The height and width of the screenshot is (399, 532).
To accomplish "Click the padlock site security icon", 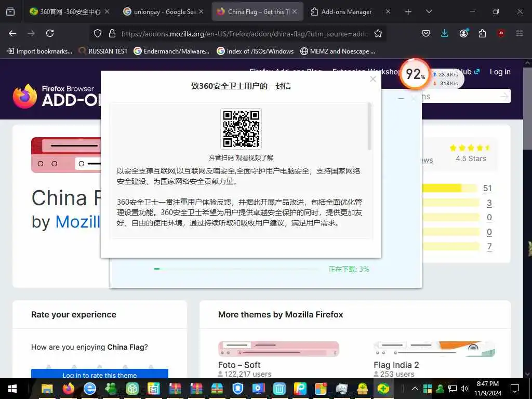I will 112,33.
